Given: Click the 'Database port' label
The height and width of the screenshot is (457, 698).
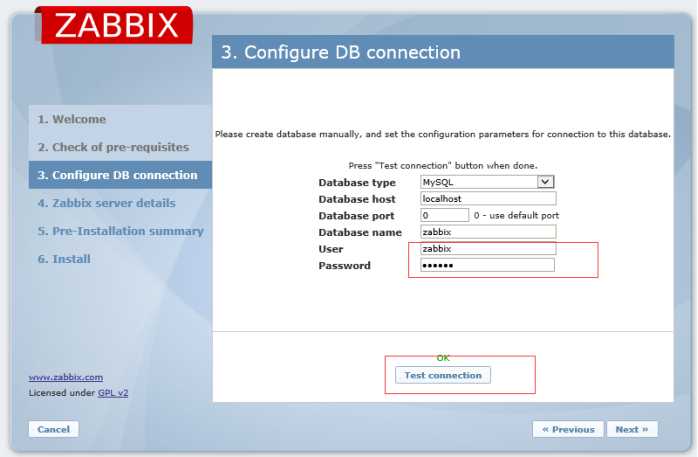Looking at the screenshot, I should (357, 216).
